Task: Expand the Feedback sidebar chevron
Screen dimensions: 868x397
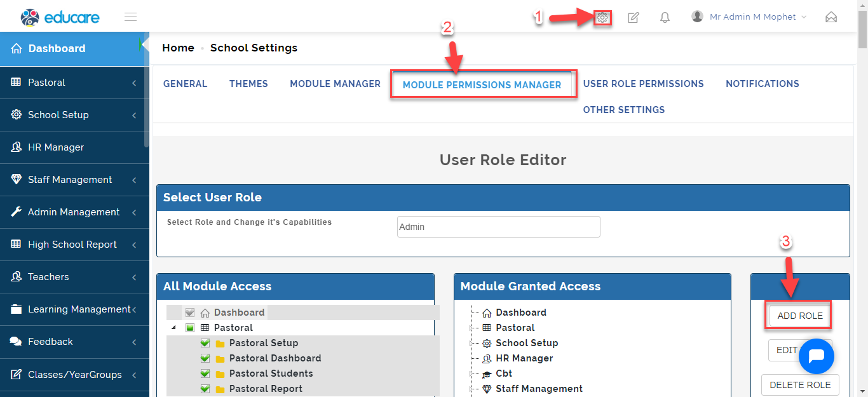Action: click(x=134, y=342)
